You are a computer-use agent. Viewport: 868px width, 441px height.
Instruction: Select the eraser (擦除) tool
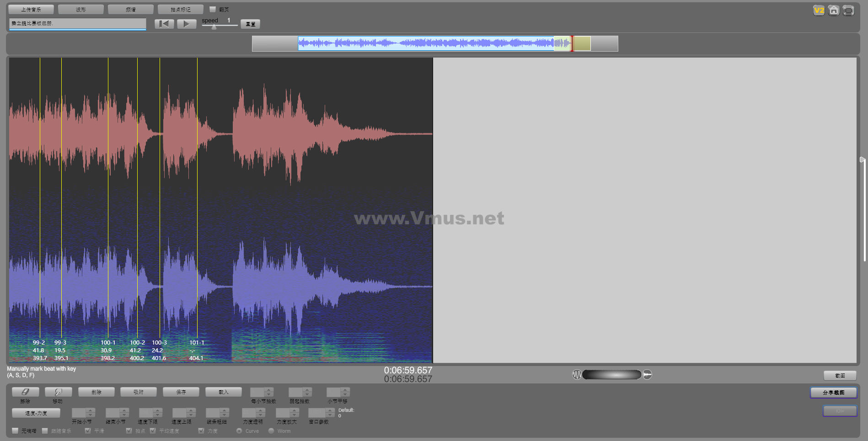coord(25,392)
